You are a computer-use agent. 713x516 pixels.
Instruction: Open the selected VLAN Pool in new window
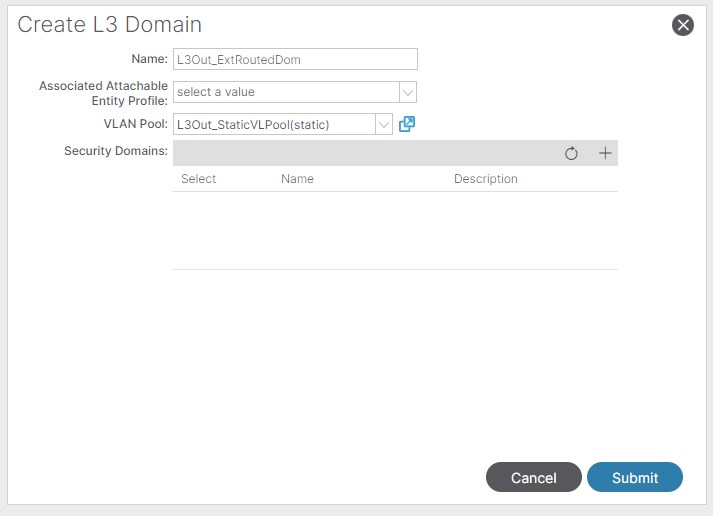point(407,124)
